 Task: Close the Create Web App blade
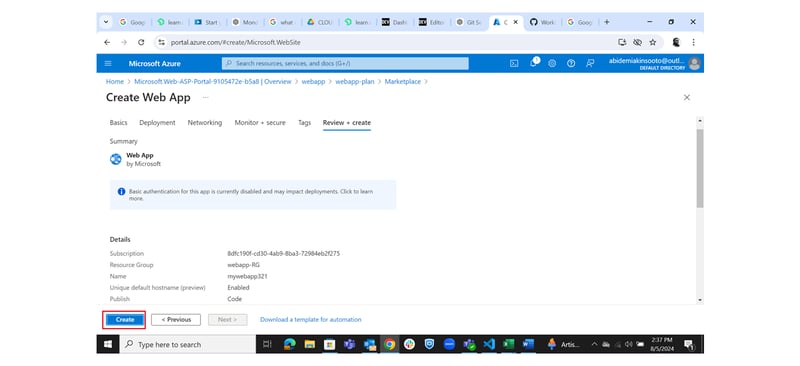(687, 97)
